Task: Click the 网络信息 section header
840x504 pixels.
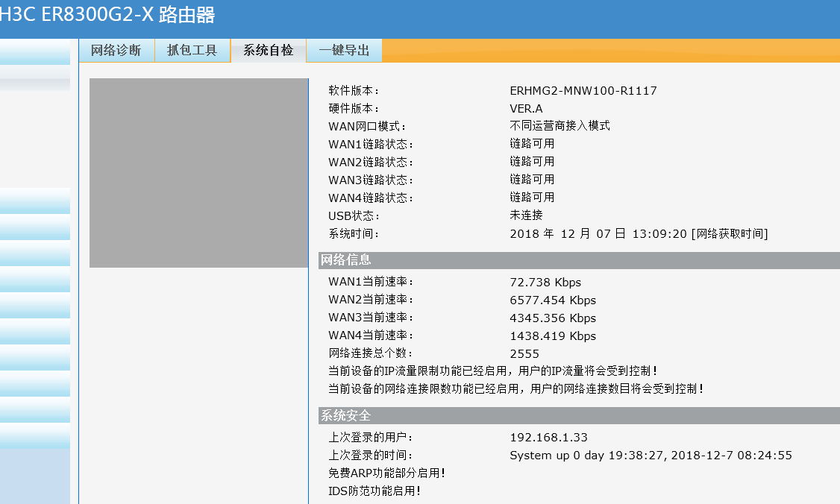Action: (x=579, y=260)
